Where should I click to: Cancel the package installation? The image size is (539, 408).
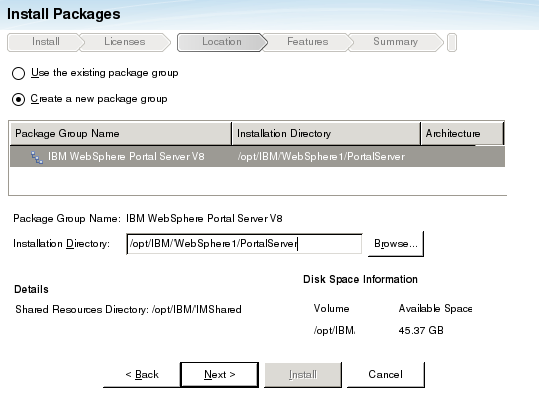pos(385,374)
